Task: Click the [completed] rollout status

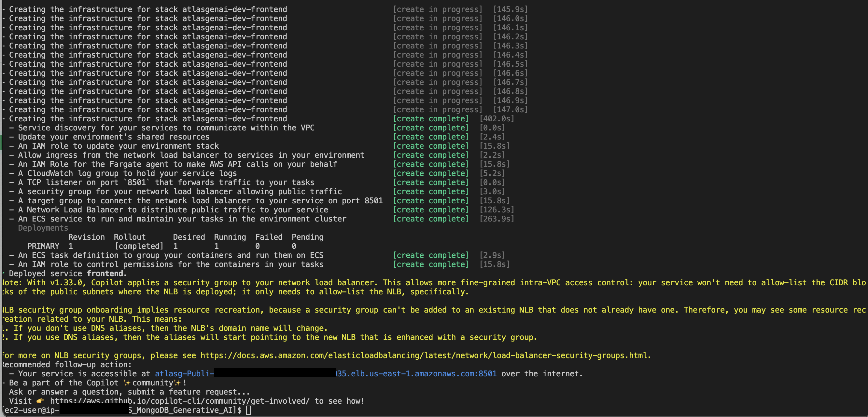Action: [x=139, y=246]
